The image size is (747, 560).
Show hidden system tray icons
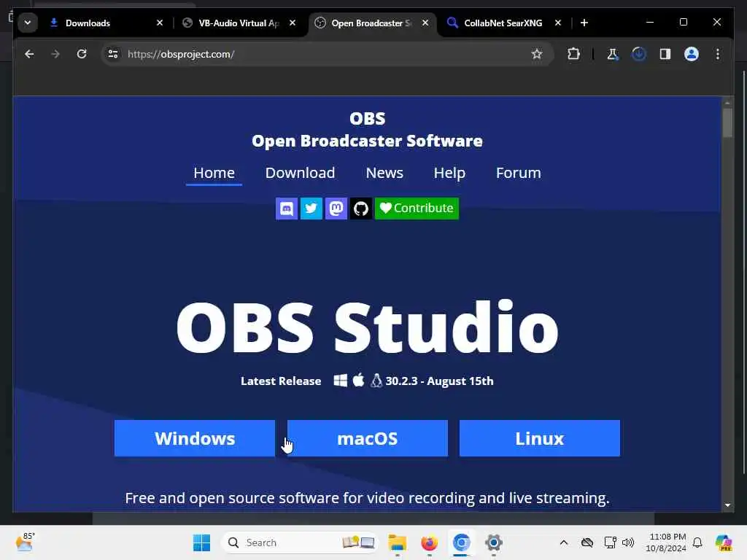coord(564,542)
